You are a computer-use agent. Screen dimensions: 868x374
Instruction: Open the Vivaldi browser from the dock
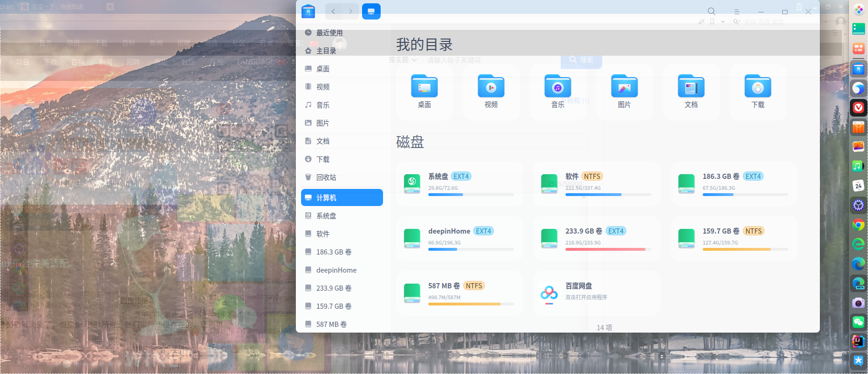click(x=858, y=108)
